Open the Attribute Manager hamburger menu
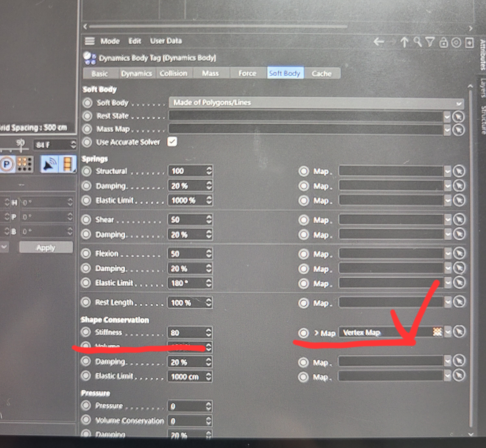Image resolution: width=486 pixels, height=448 pixels. [x=90, y=41]
